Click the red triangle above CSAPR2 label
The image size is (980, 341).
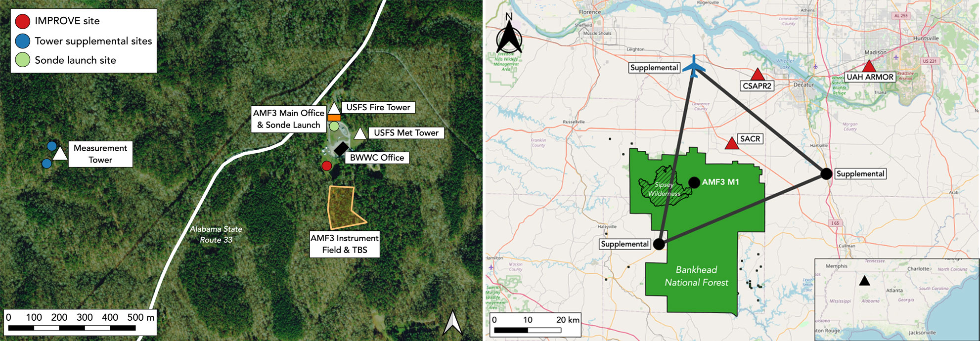pos(757,75)
